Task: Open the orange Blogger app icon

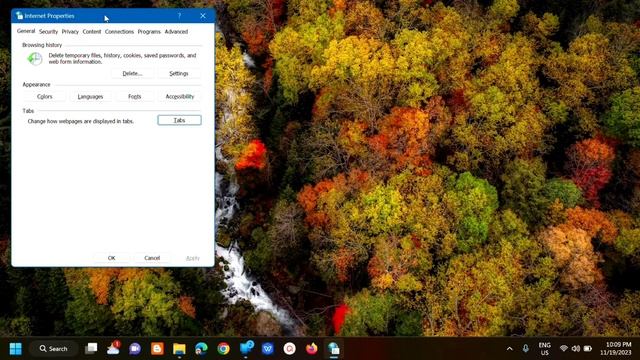Action: [157, 349]
